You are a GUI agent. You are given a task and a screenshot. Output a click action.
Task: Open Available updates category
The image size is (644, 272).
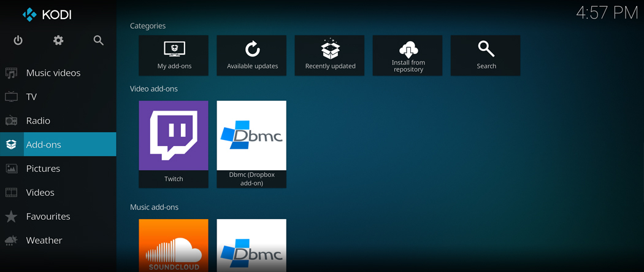(x=251, y=55)
